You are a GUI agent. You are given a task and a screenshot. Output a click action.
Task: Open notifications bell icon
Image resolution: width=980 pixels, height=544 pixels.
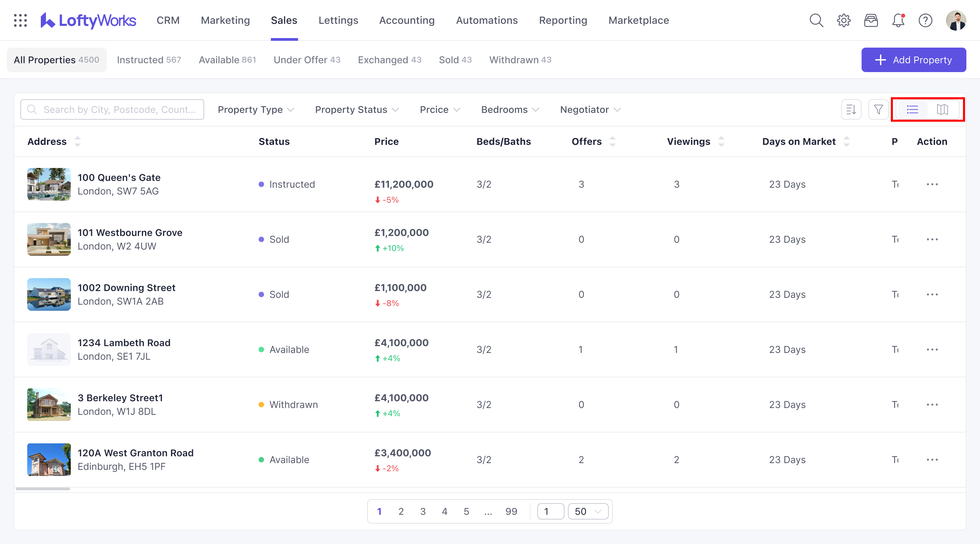click(x=898, y=20)
